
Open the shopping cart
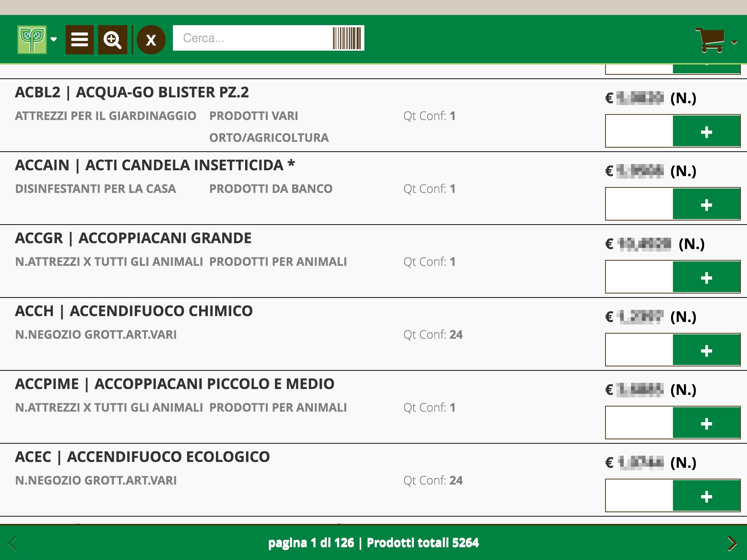[x=709, y=40]
